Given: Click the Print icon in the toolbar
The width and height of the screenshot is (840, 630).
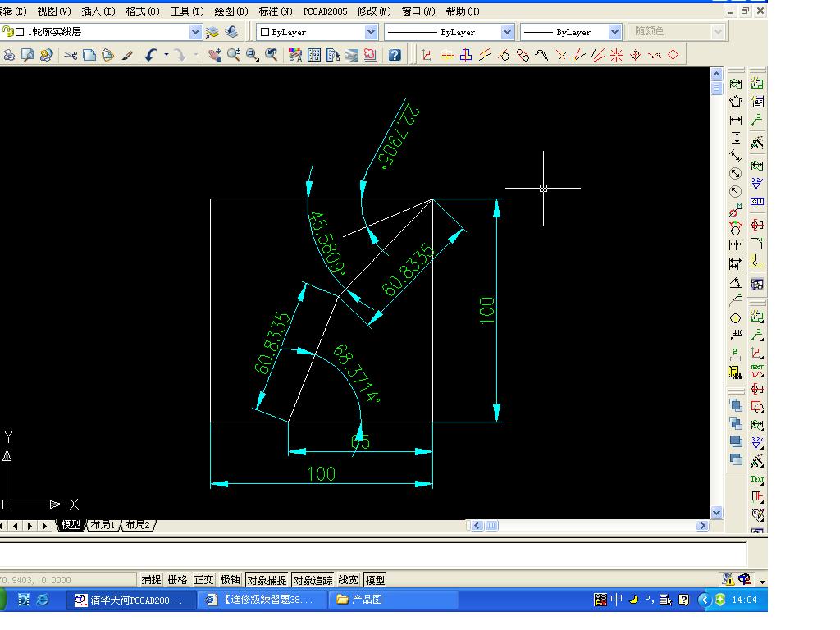Looking at the screenshot, I should click(9, 55).
